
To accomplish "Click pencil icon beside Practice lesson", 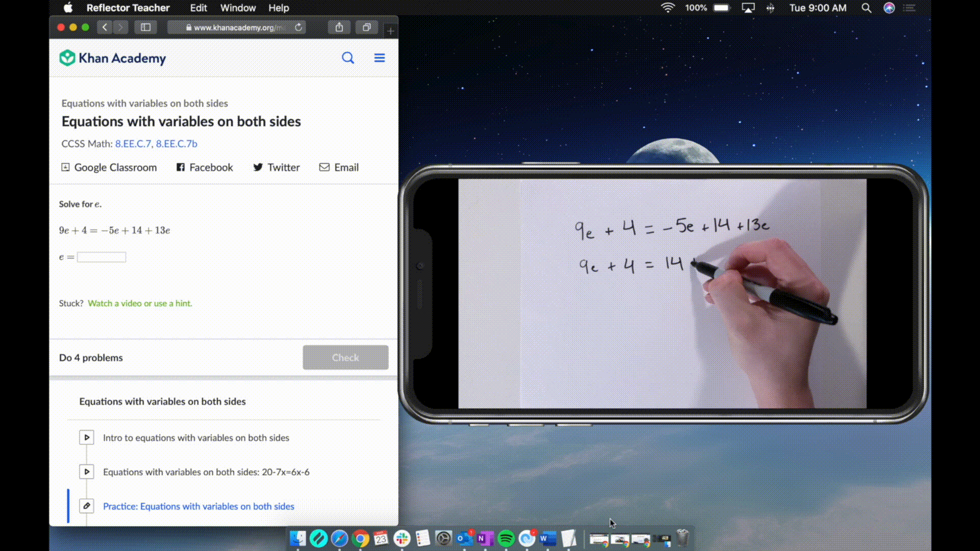I will pos(87,506).
